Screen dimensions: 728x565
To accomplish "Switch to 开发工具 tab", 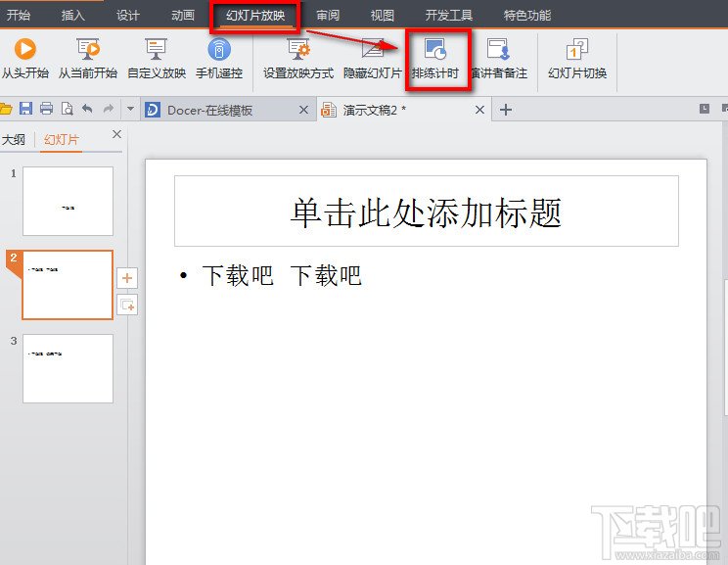I will (449, 16).
